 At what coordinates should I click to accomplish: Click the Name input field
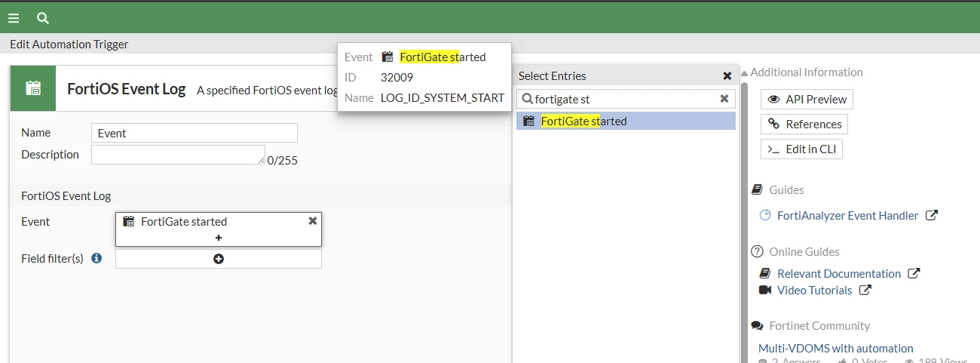(194, 133)
